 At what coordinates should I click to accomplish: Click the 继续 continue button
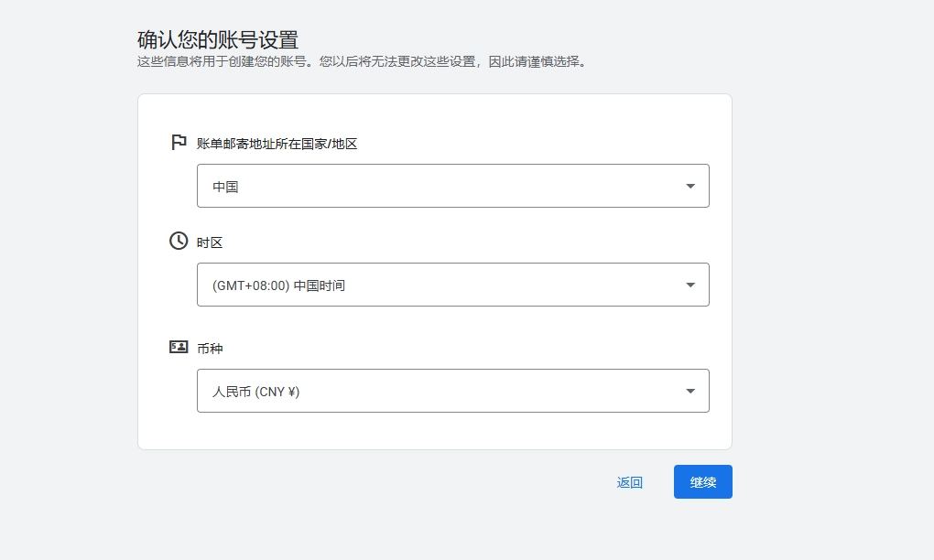(703, 482)
